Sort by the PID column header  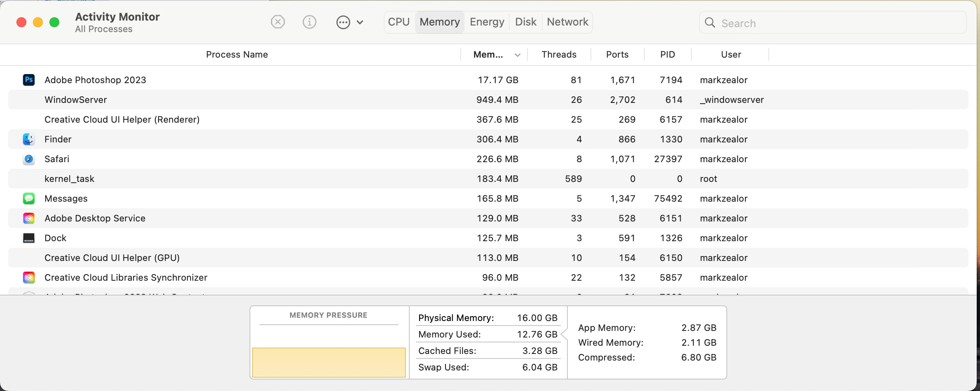[667, 54]
